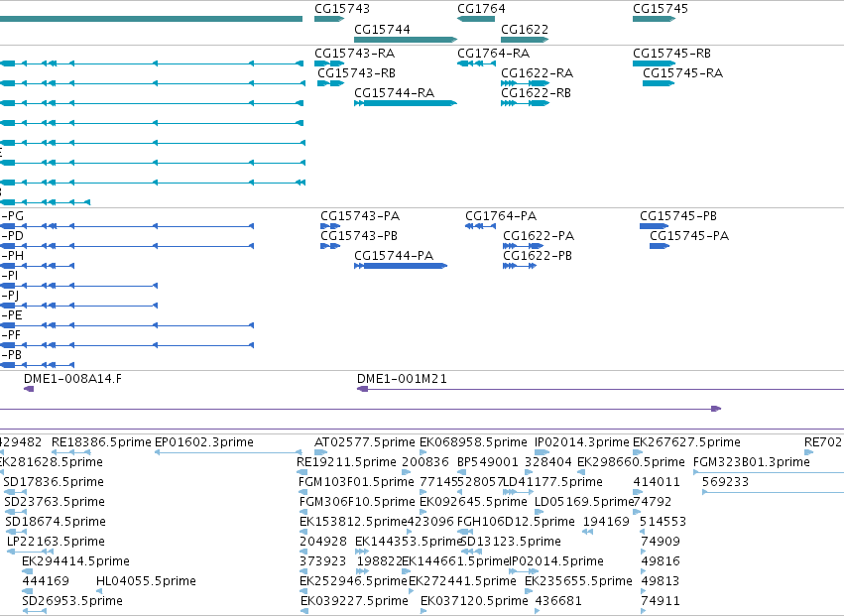Viewport: 844px width, 616px height.
Task: Select EST label AT02577.5prime
Action: 364,442
